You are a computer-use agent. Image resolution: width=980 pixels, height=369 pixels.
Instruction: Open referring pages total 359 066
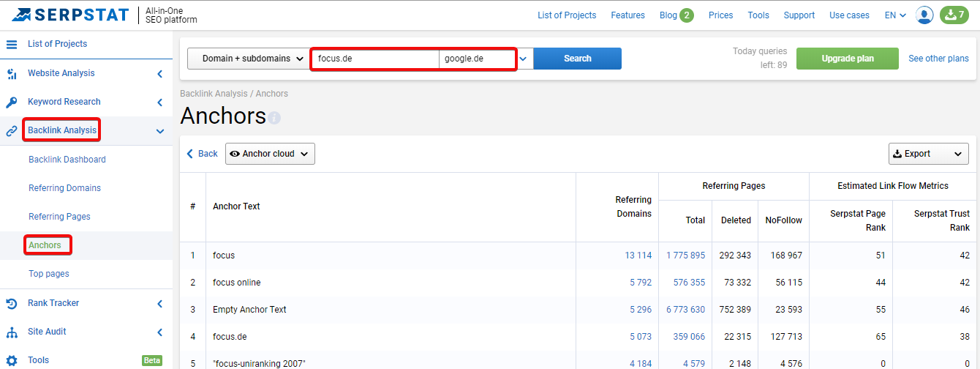tap(689, 337)
